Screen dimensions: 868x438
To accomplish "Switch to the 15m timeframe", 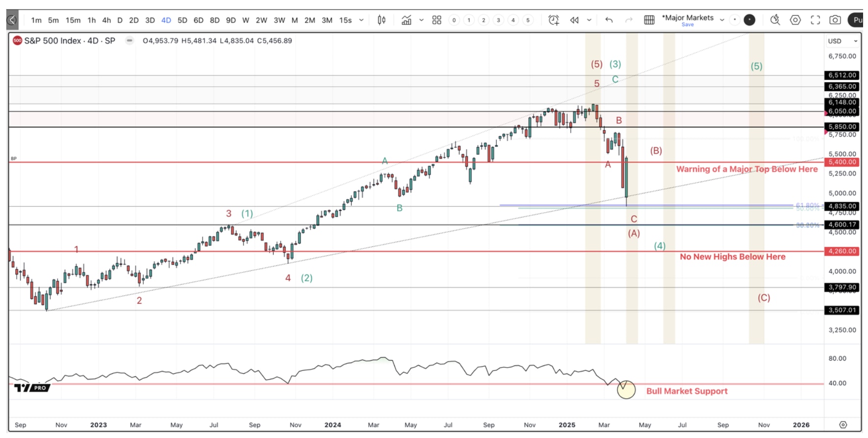I will click(73, 20).
